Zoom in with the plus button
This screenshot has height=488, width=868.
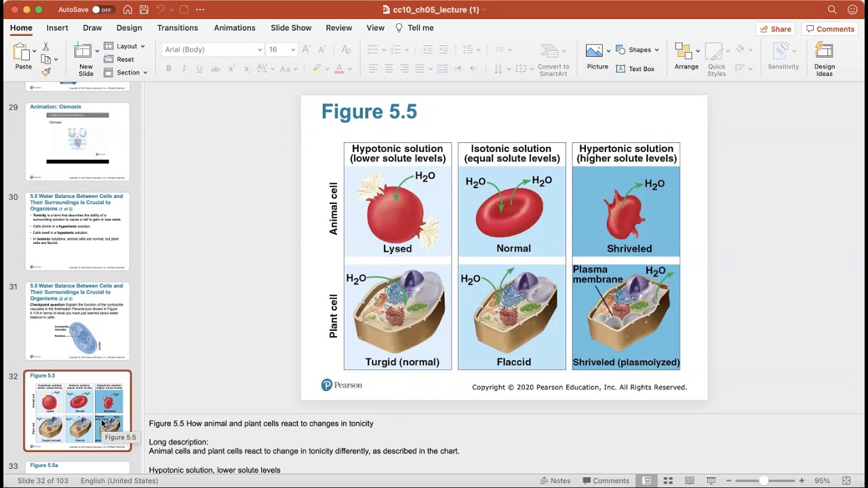tap(802, 481)
